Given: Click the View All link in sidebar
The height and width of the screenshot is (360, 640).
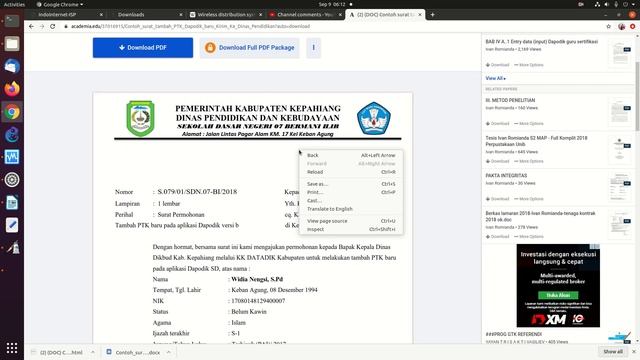Looking at the screenshot, I should [x=495, y=78].
